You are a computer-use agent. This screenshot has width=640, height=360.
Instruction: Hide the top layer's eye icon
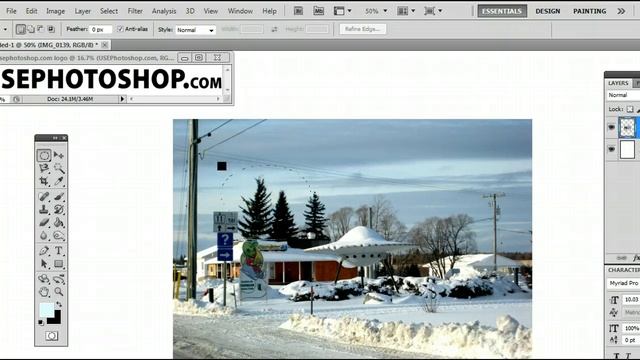[x=611, y=128]
